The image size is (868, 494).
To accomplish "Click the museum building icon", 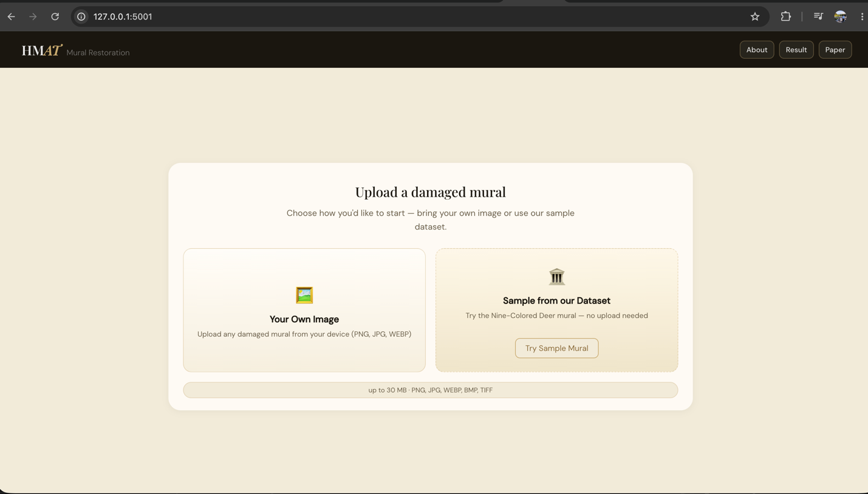I will [557, 277].
